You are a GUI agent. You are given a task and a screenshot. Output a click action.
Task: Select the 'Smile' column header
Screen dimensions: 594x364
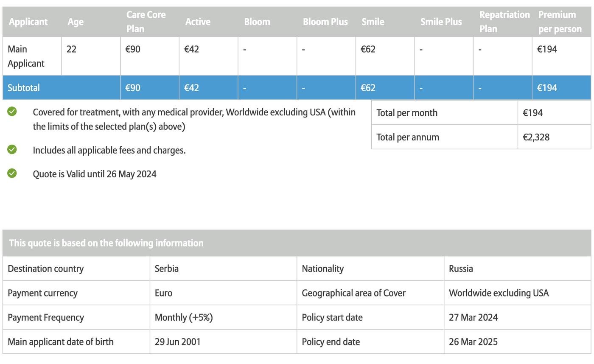pyautogui.click(x=373, y=22)
